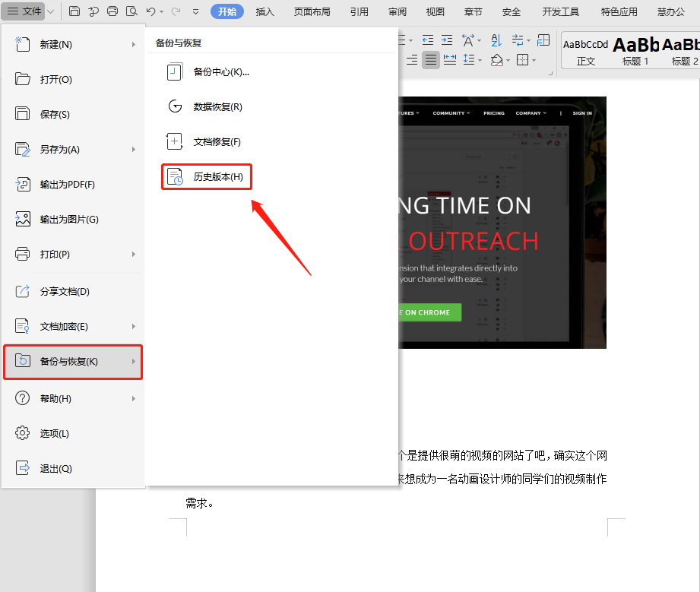The width and height of the screenshot is (700, 592).
Task: Click the borders icon
Action: [522, 59]
